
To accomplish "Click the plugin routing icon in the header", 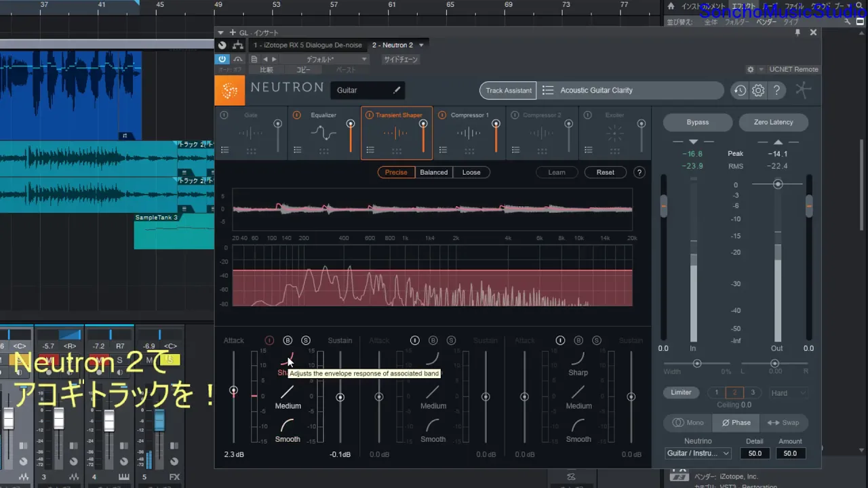I will pos(238,45).
